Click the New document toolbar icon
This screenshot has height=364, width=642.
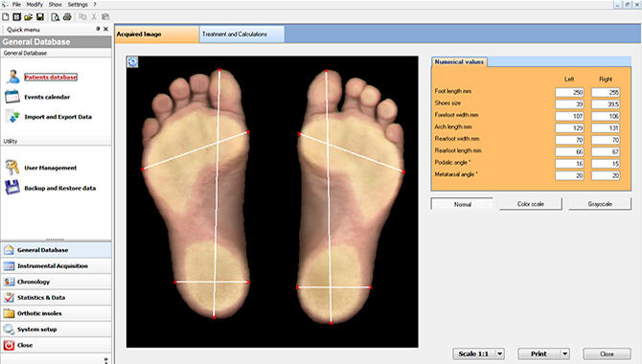click(x=6, y=17)
